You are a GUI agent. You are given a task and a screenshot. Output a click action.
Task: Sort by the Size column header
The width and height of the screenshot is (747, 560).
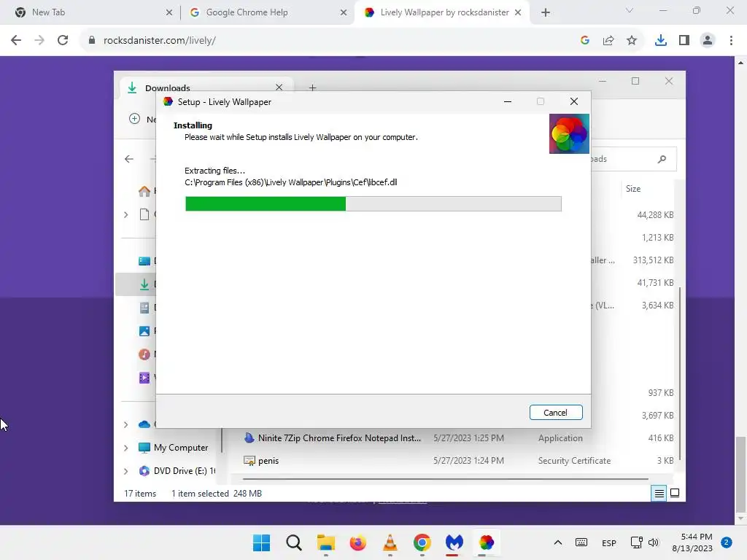(x=633, y=189)
